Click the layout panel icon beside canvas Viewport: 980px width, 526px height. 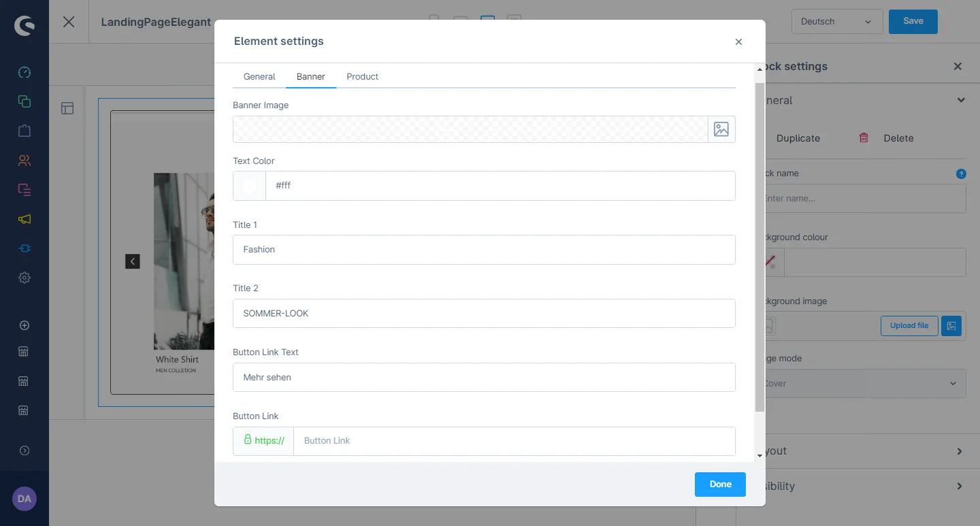tap(67, 108)
